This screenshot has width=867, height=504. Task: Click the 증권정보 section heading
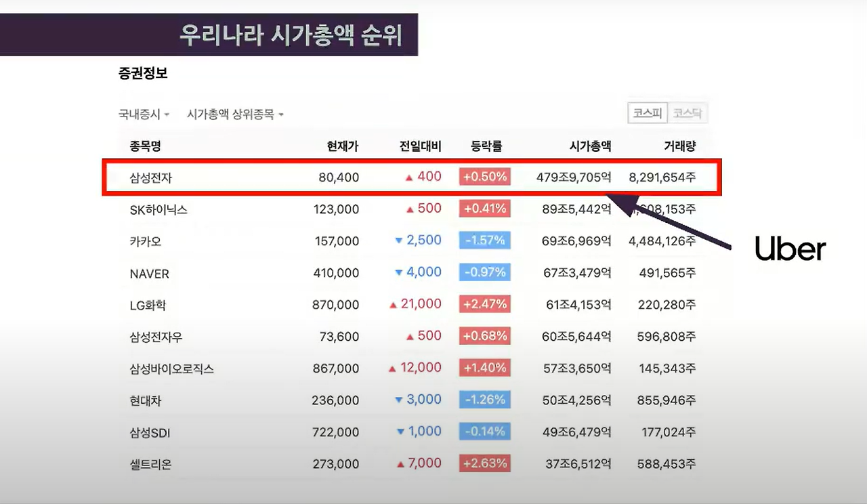click(x=143, y=74)
